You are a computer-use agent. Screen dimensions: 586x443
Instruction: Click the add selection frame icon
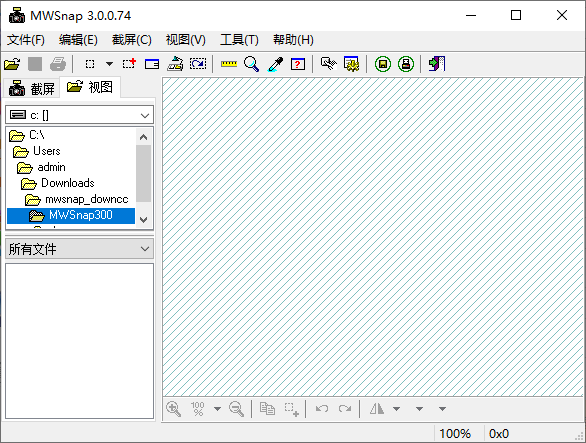click(291, 409)
